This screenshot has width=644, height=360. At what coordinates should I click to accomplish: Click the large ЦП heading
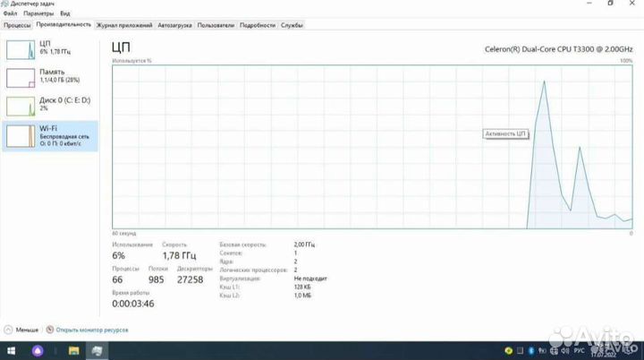121,47
